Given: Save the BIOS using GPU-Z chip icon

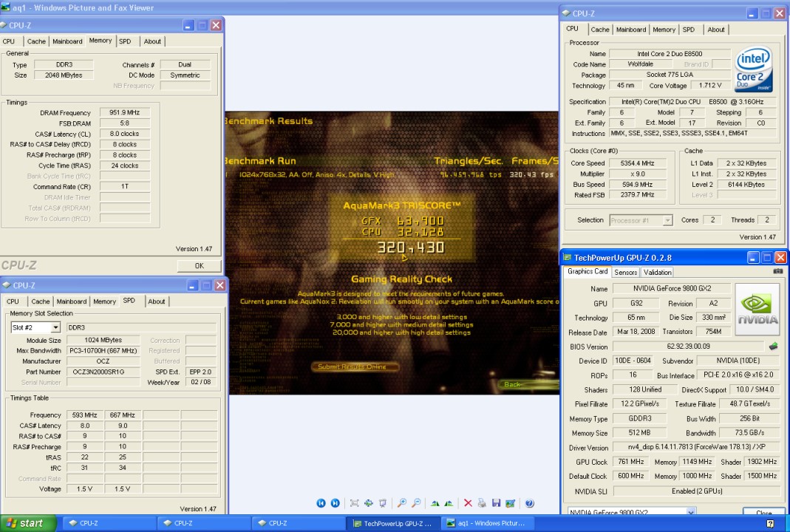Looking at the screenshot, I should click(774, 346).
